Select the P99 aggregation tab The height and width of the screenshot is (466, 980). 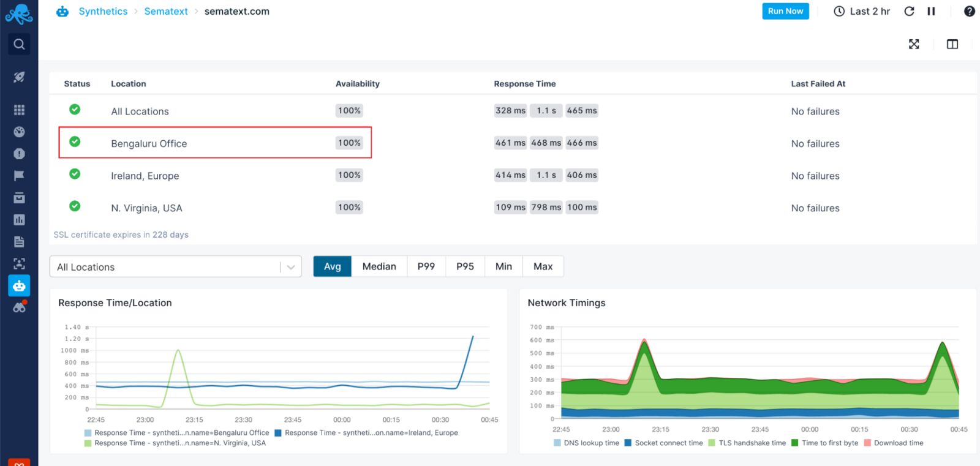coord(426,266)
